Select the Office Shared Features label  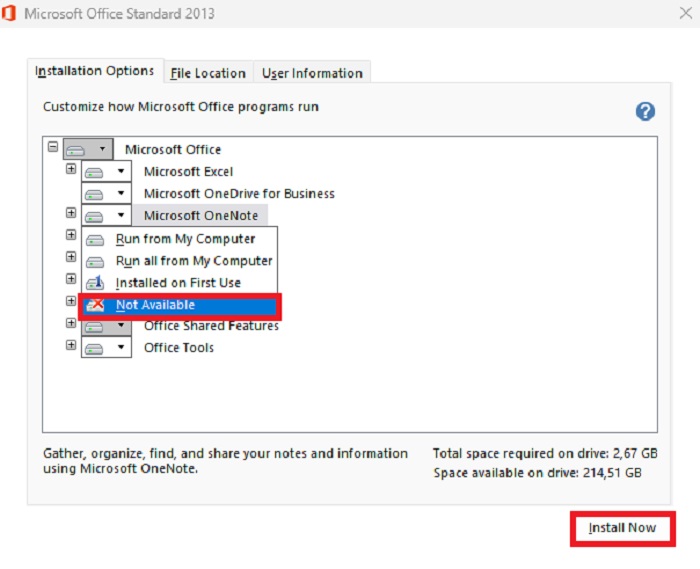point(211,326)
